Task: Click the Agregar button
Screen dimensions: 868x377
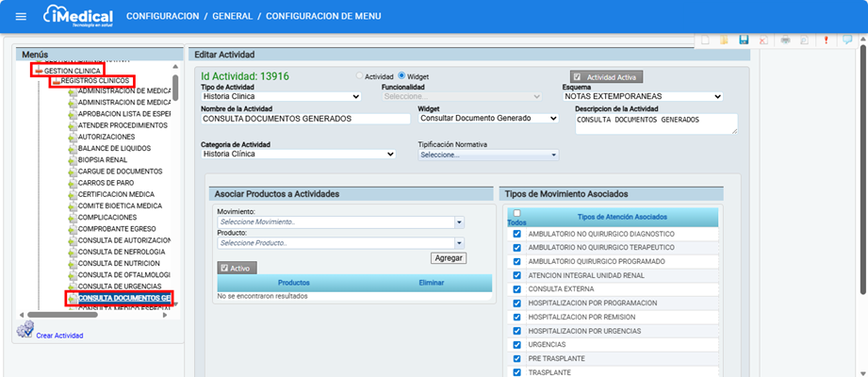Action: [x=449, y=257]
